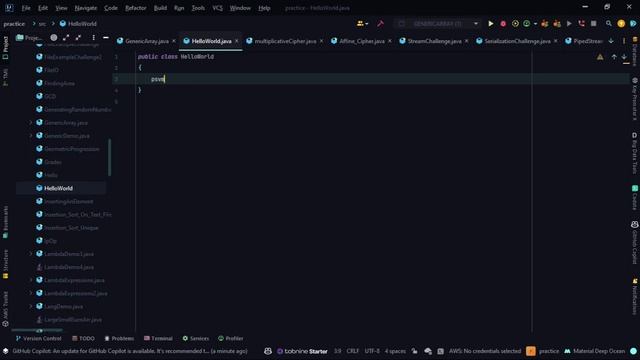The image size is (640, 360).
Task: Open Project panel options three-dots icon
Action: (x=93, y=38)
